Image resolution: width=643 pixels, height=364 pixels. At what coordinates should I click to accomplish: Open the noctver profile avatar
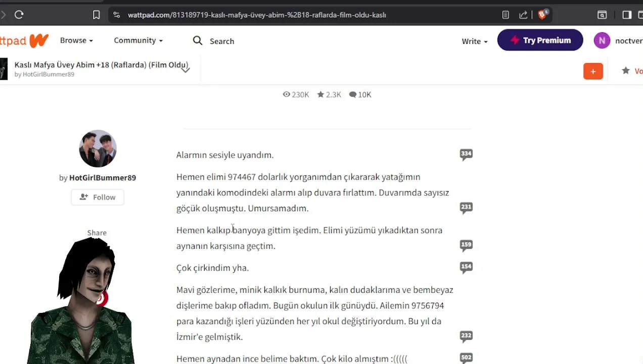pyautogui.click(x=602, y=40)
